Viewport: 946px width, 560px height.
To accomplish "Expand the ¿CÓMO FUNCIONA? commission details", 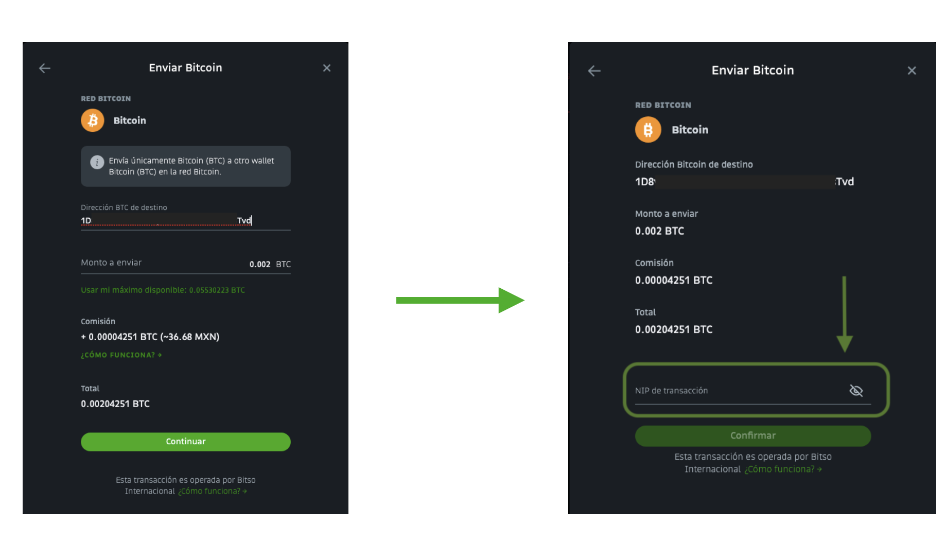I will coord(121,355).
